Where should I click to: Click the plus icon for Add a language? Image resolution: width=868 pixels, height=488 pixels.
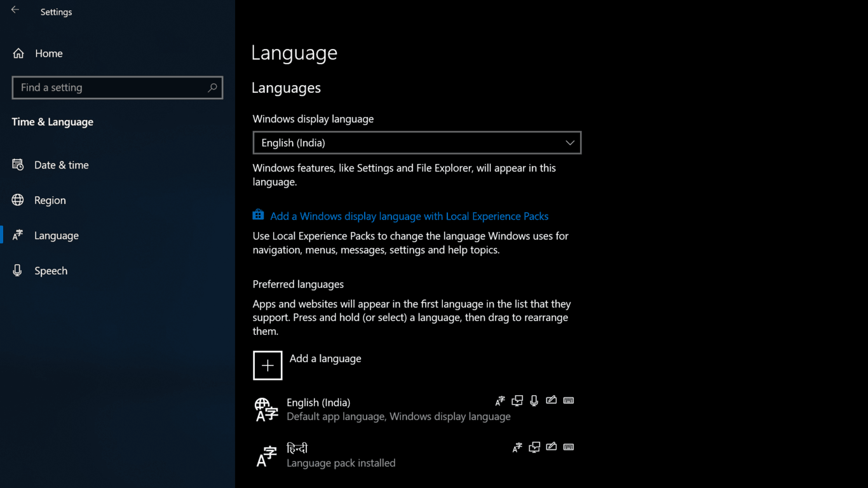pos(268,365)
